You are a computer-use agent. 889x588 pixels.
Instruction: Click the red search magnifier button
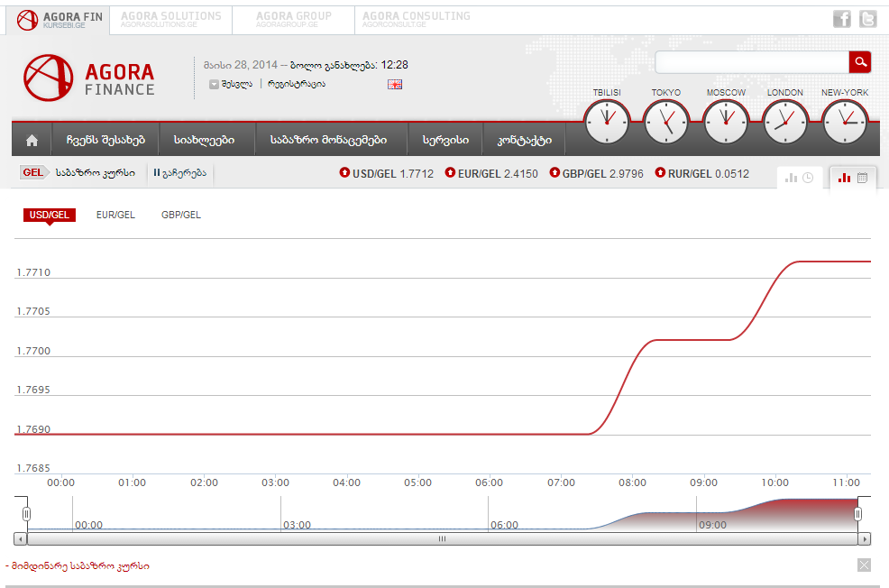[859, 62]
